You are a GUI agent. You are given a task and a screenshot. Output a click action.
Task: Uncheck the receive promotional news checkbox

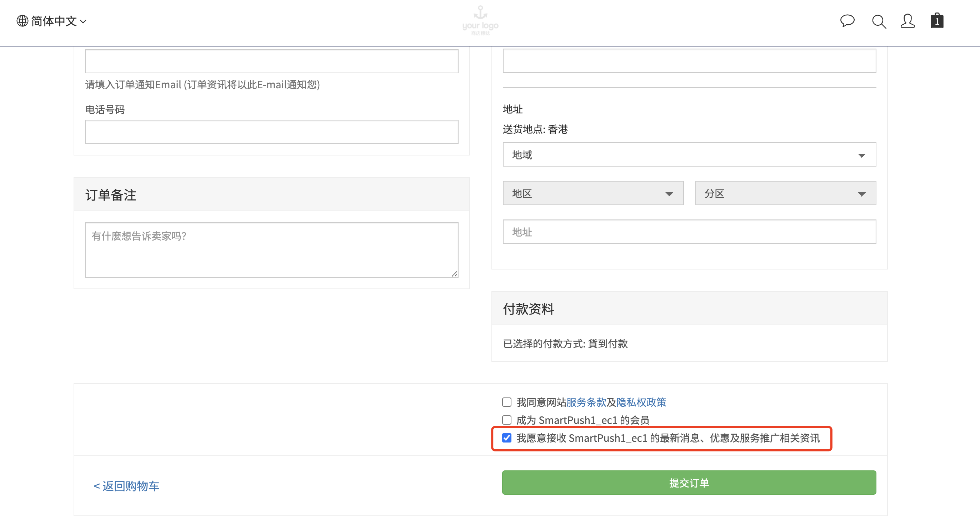[x=506, y=438]
